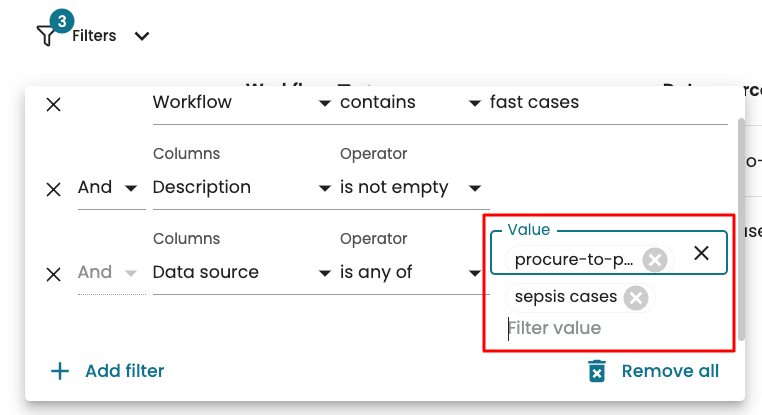Click the Add filter plus icon

[x=60, y=371]
